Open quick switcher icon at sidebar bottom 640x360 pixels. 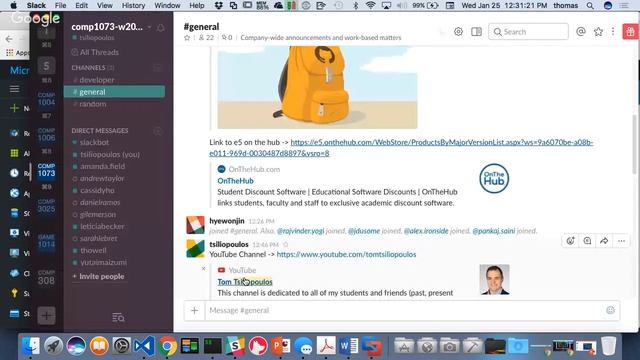118,317
